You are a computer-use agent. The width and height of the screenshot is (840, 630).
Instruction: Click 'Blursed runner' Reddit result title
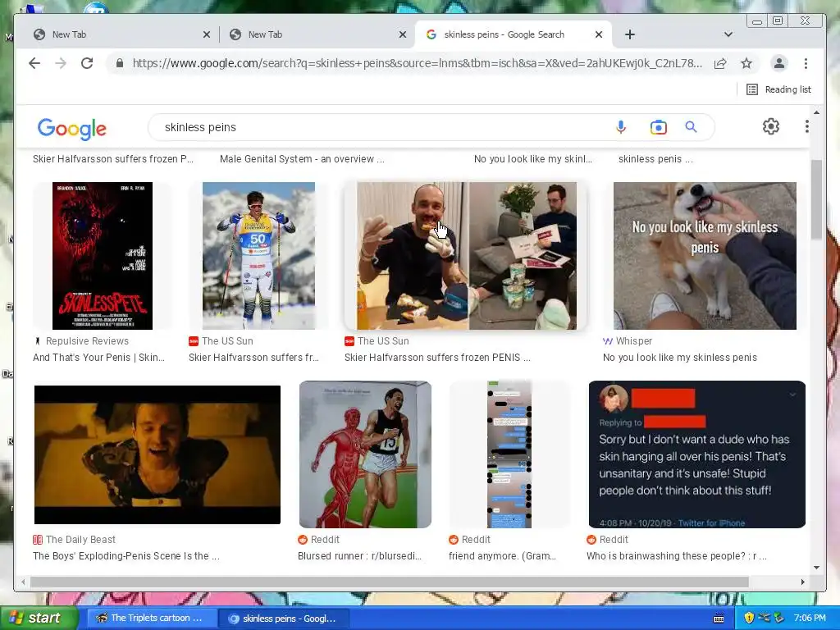pos(359,555)
